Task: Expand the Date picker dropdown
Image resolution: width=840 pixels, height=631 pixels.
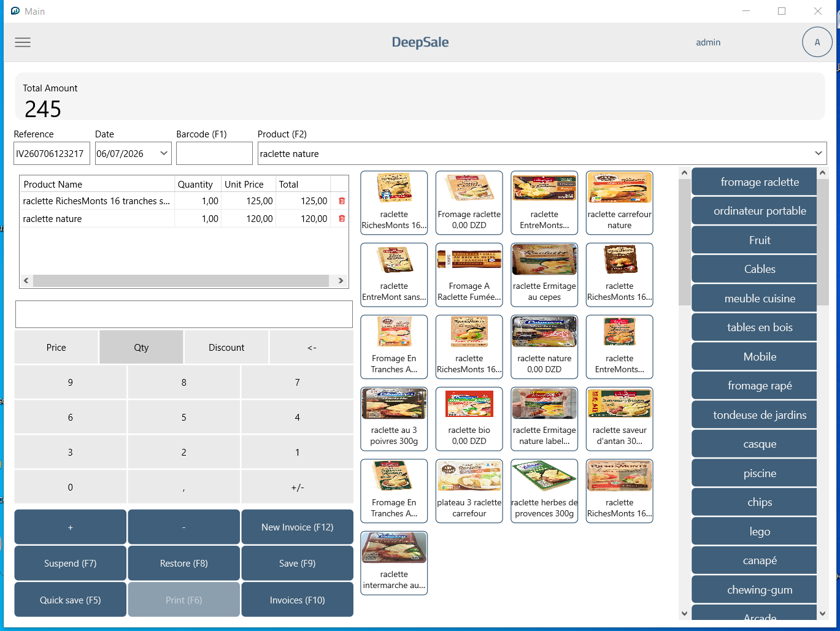Action: click(x=164, y=153)
